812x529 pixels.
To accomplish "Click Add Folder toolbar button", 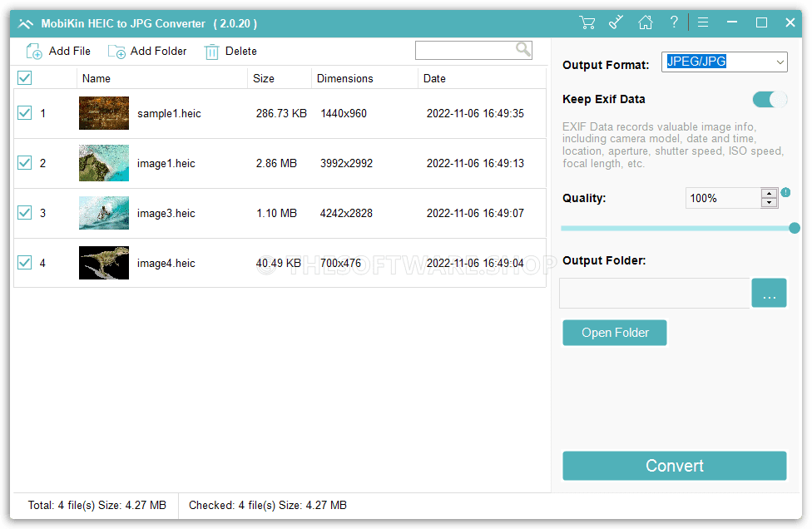I will pos(147,52).
